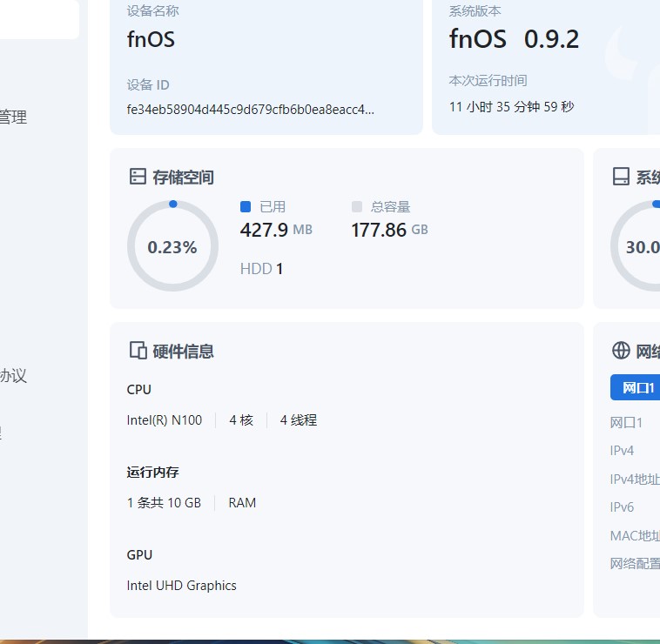The height and width of the screenshot is (644, 660).
Task: Click the 4 线程 thread count
Action: click(299, 419)
